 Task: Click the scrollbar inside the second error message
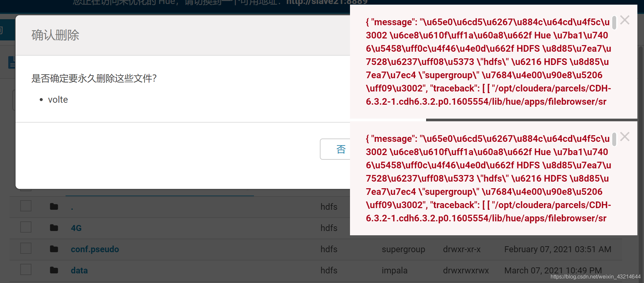[x=614, y=139]
